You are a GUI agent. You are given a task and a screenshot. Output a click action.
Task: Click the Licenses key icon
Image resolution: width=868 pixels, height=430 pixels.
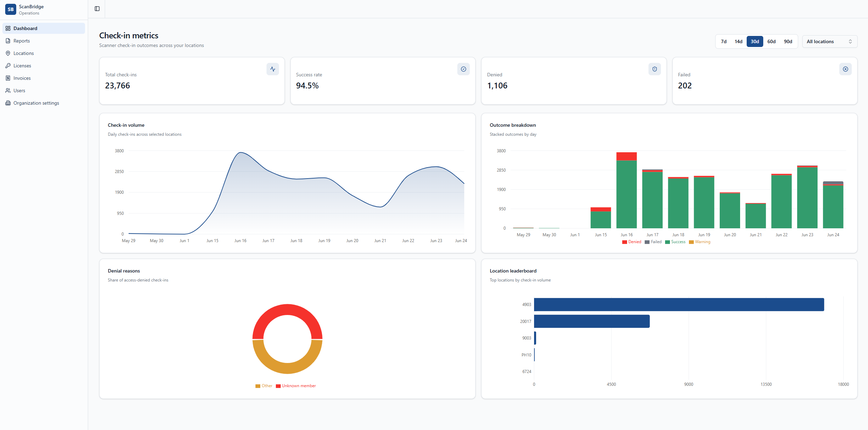[x=8, y=66]
